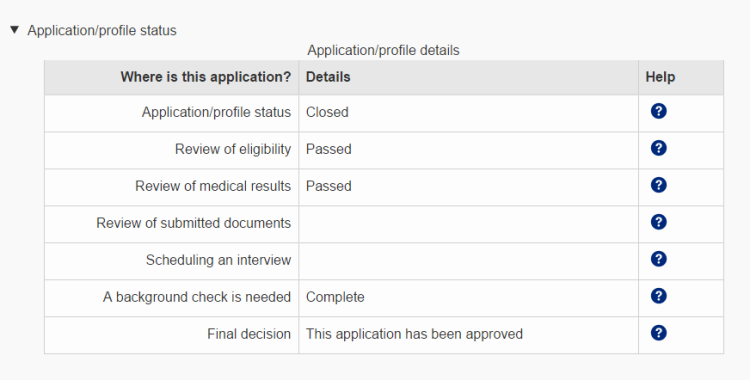View help for background check row
The image size is (750, 380).
coord(658,296)
